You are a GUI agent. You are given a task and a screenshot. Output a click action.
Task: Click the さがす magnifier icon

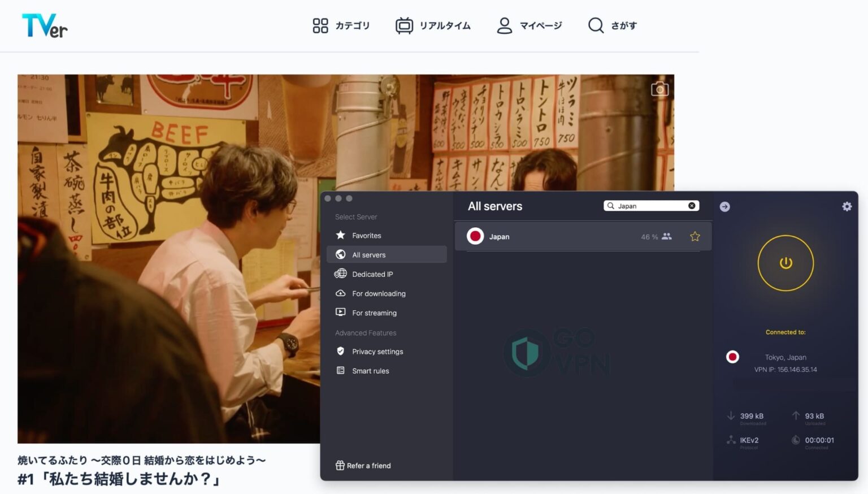[x=595, y=25]
